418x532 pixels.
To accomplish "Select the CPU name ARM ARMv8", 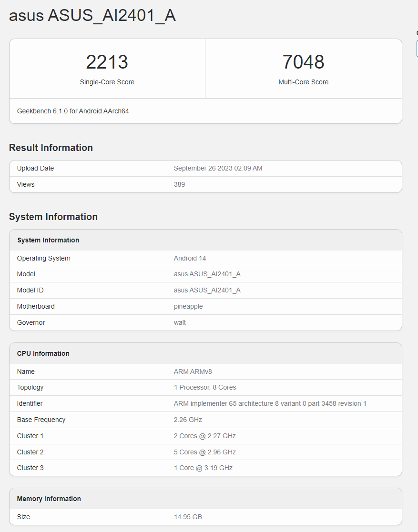I will (x=193, y=371).
